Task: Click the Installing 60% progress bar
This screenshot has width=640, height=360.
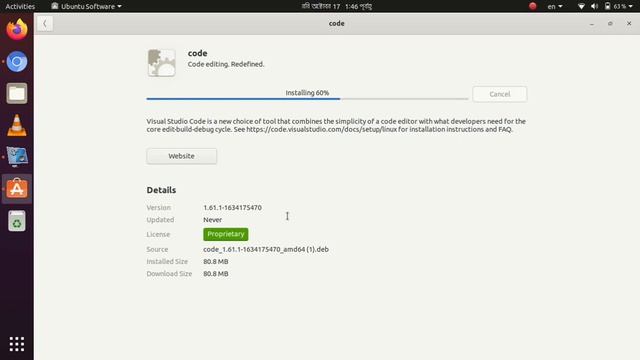Action: (x=307, y=98)
